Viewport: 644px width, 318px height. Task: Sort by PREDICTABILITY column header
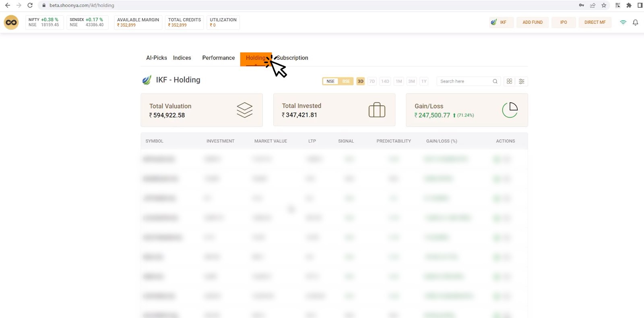394,141
